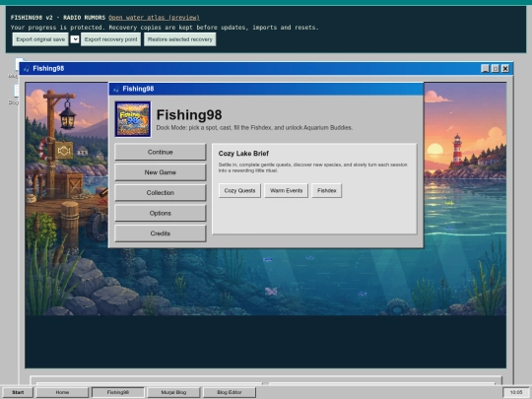Click the Fishing98 outer window title icon
Screen dimensions: 532x399
pos(27,69)
